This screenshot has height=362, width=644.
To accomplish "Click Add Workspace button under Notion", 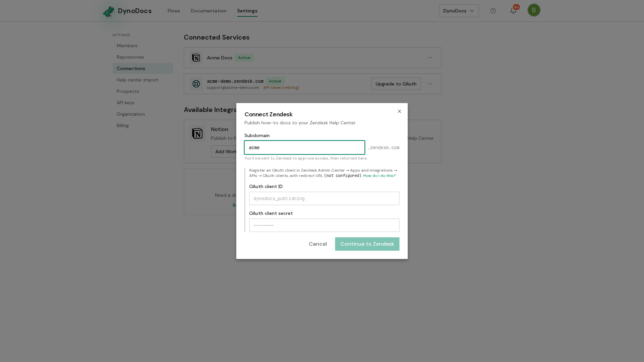I will pos(224,152).
